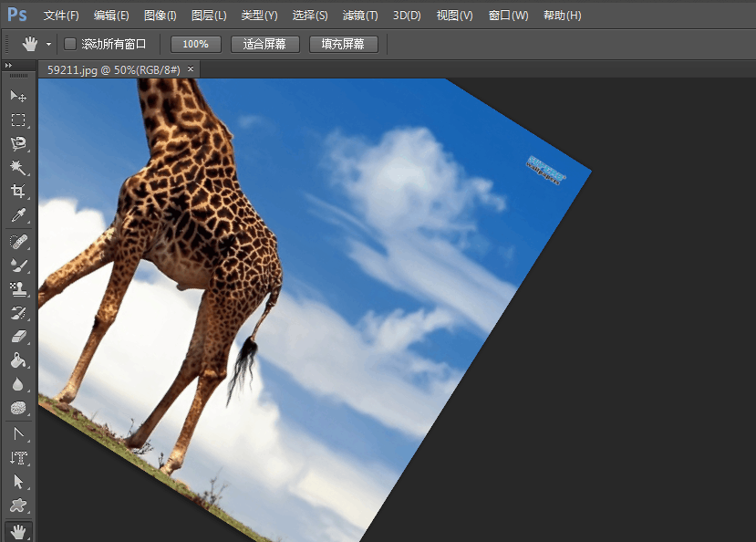Select the Move tool
The height and width of the screenshot is (542, 756).
(17, 96)
